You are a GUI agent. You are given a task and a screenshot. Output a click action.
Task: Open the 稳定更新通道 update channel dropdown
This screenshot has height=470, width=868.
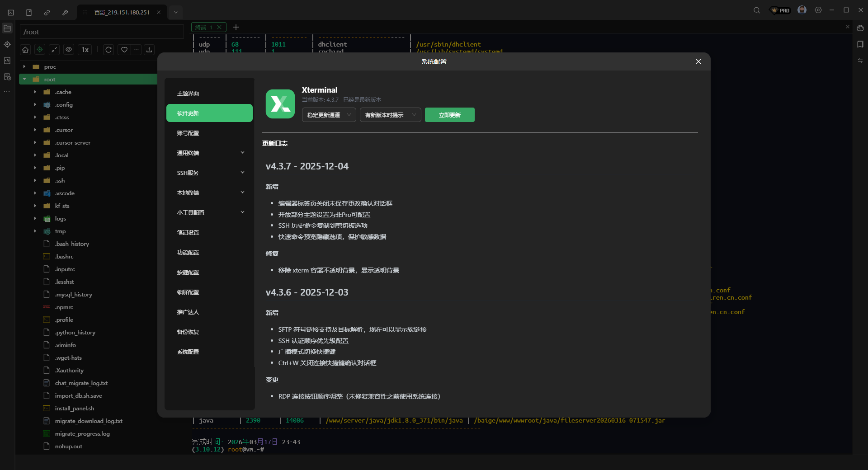point(329,115)
